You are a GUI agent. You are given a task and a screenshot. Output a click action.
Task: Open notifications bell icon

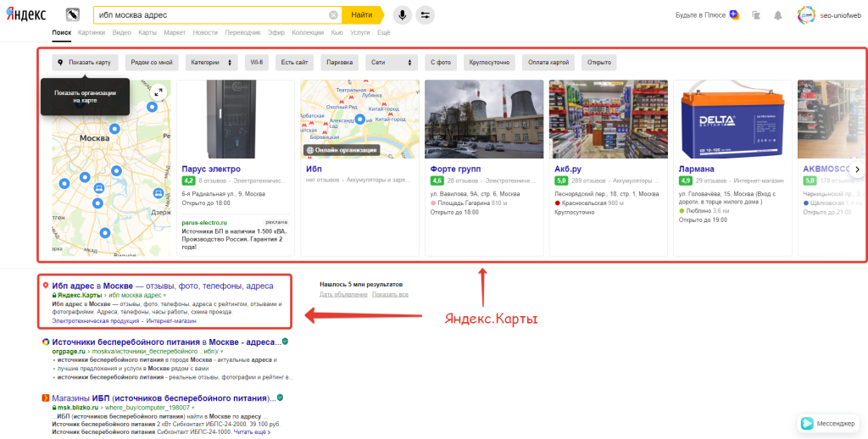778,15
